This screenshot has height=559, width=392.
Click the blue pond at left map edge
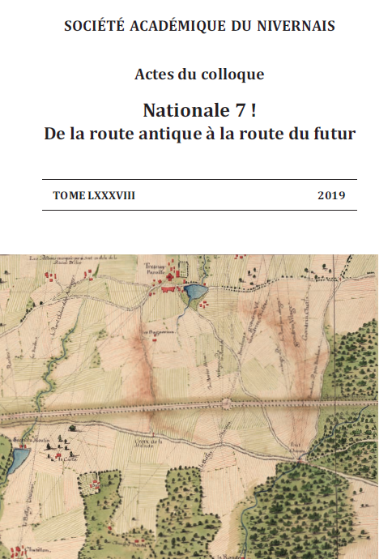[18, 460]
